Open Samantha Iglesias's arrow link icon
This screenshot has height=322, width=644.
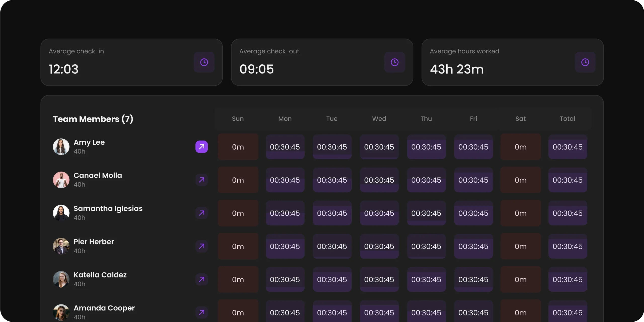click(202, 213)
